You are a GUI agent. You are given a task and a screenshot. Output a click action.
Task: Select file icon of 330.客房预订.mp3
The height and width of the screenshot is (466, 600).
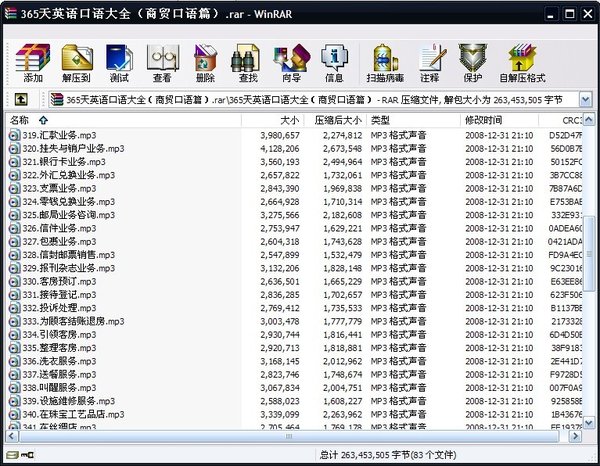point(14,282)
